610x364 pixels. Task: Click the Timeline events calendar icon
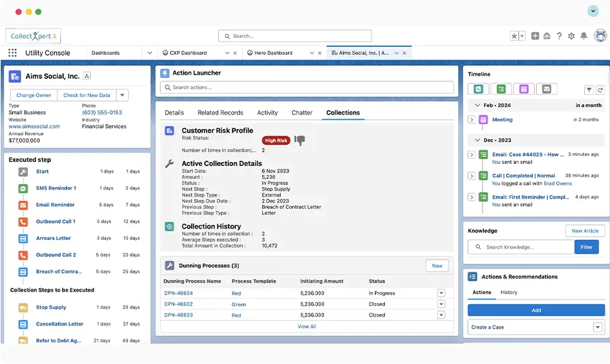(x=524, y=89)
